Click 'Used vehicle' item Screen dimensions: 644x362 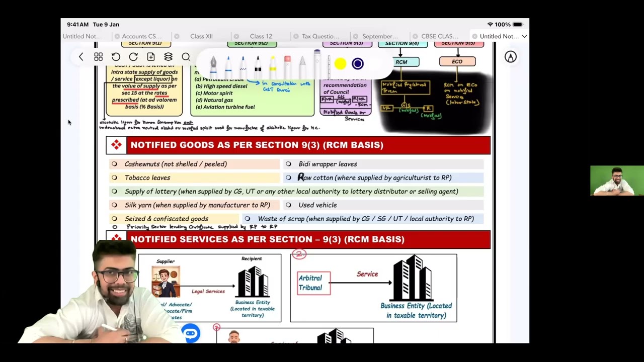click(x=317, y=205)
